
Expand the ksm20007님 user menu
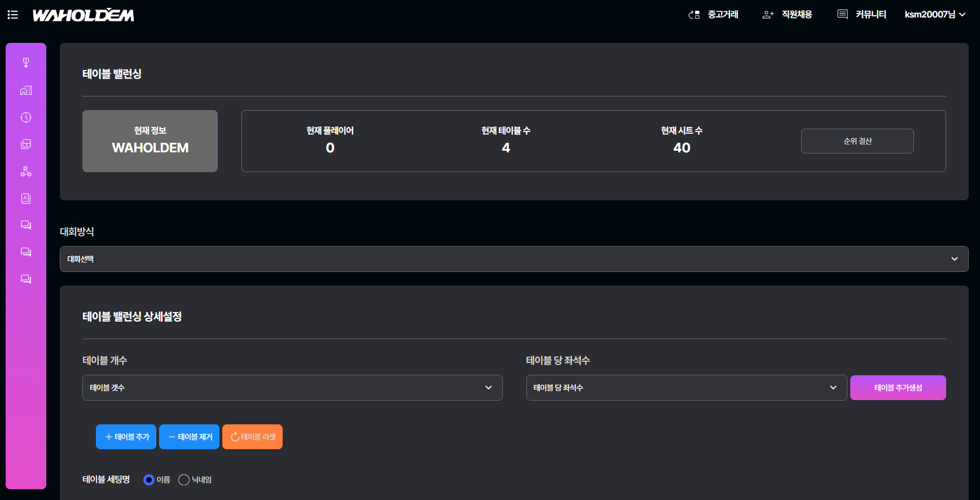[x=934, y=15]
